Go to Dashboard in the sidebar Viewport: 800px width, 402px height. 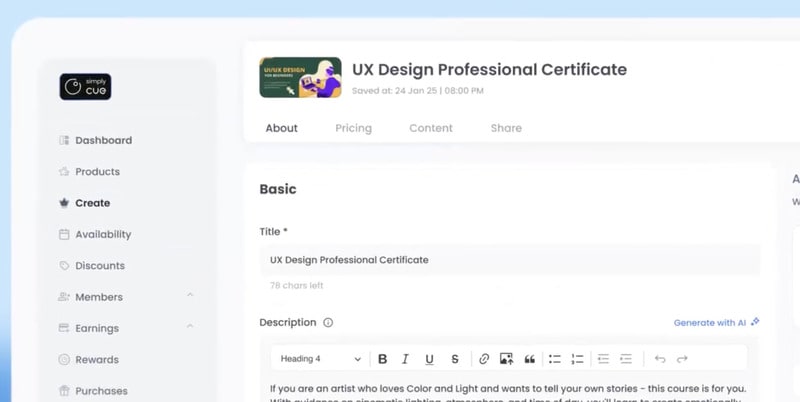coord(103,140)
